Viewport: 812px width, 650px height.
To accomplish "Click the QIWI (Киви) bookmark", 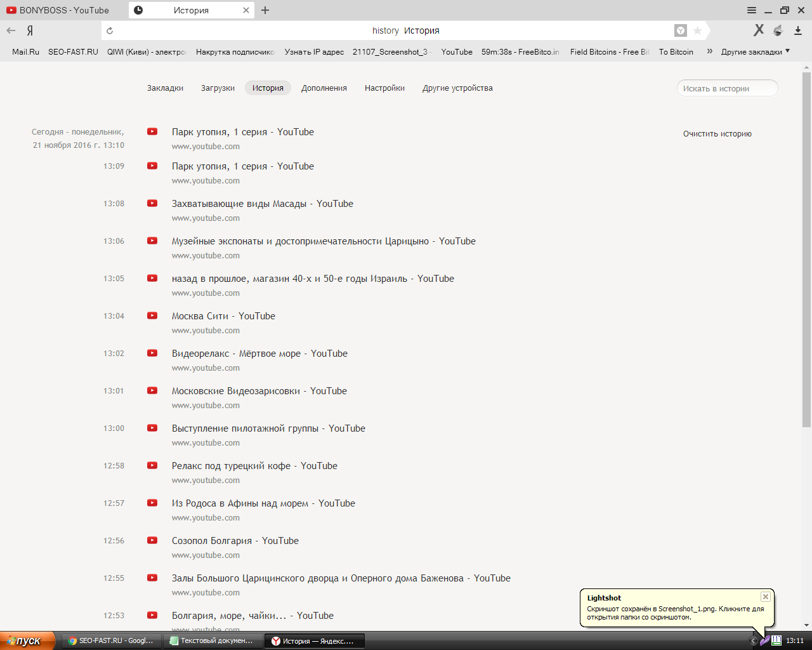I will pos(147,52).
